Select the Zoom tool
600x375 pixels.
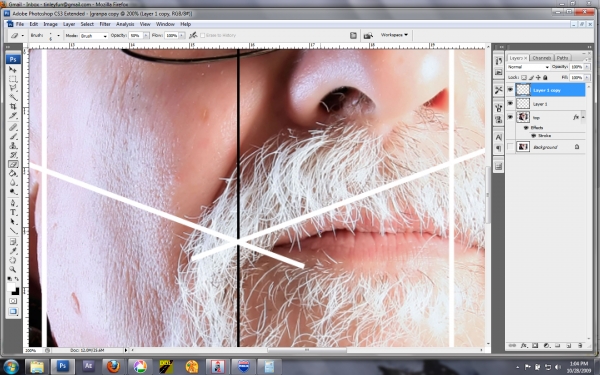(x=13, y=270)
